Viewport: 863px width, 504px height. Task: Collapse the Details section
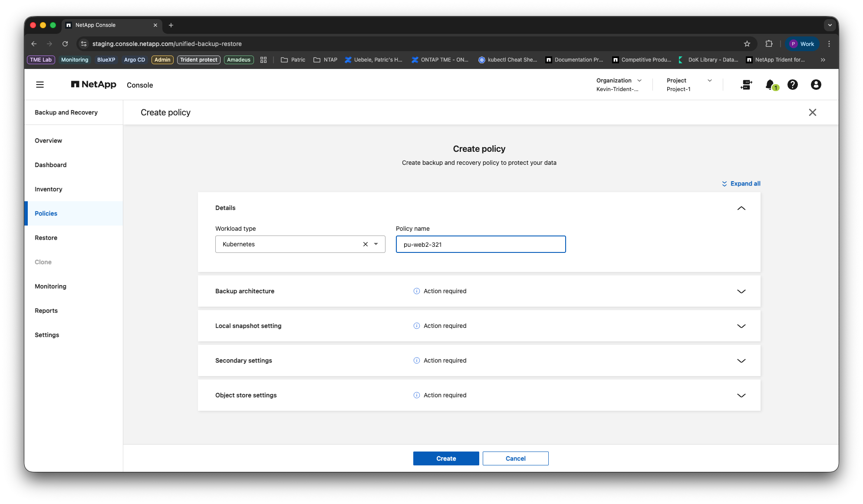coord(741,208)
